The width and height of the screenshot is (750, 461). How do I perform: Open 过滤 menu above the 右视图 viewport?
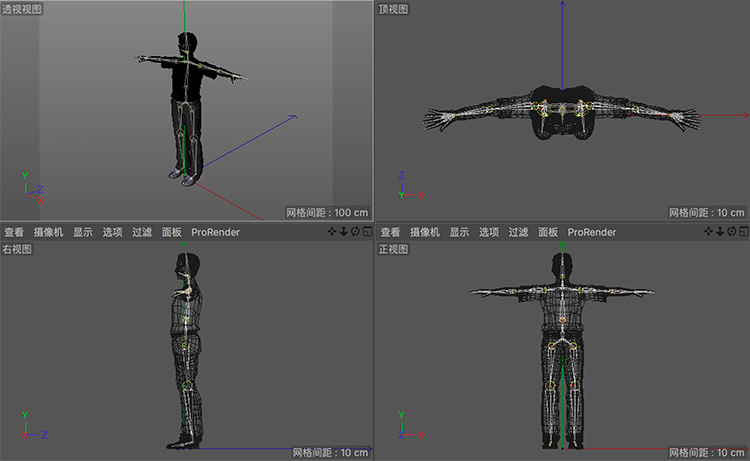tap(142, 232)
